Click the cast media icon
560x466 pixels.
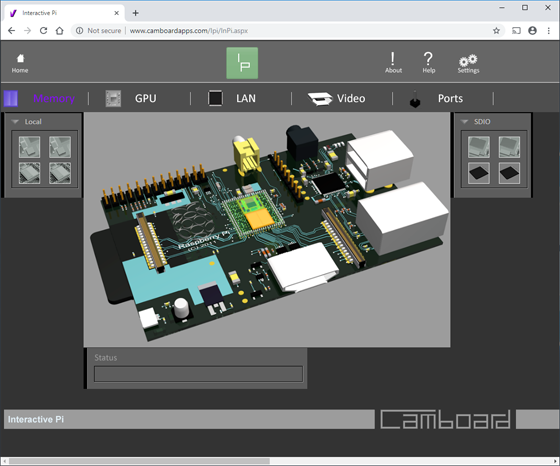(x=516, y=31)
